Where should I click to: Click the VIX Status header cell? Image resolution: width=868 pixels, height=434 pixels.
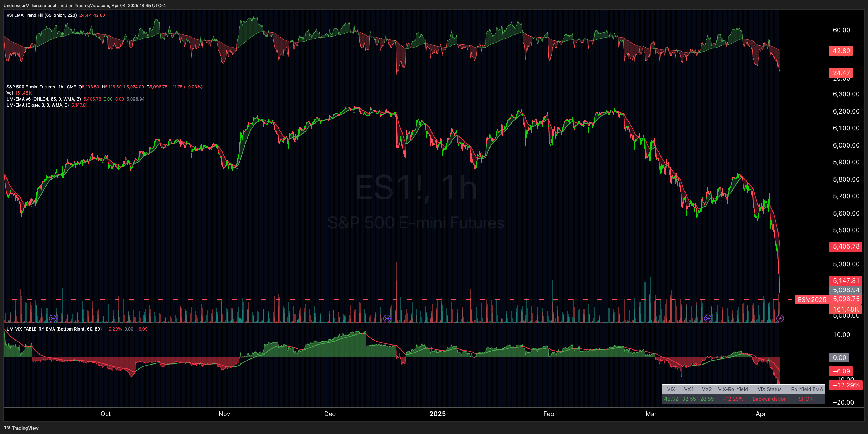(770, 389)
